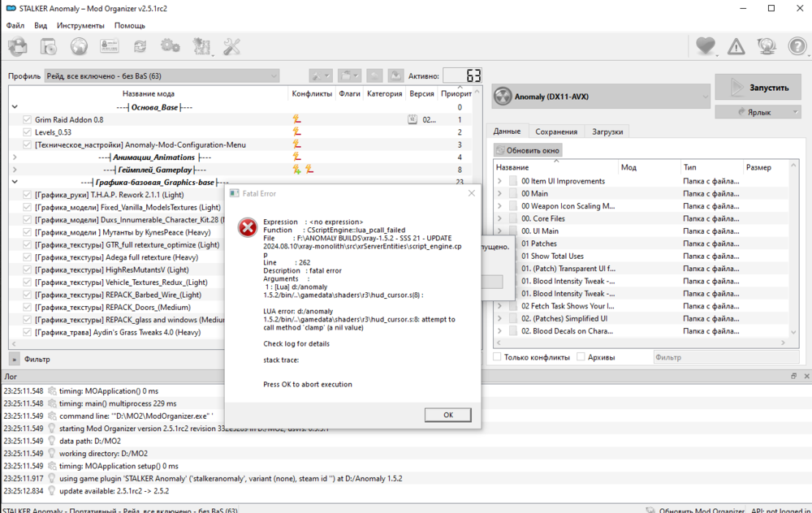Enable the Только конфликты checkbox
Viewport: 812px width, 513px height.
coord(498,357)
